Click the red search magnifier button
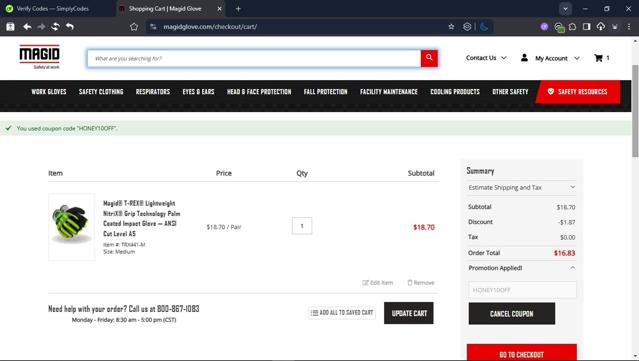The image size is (639, 361). pos(429,58)
